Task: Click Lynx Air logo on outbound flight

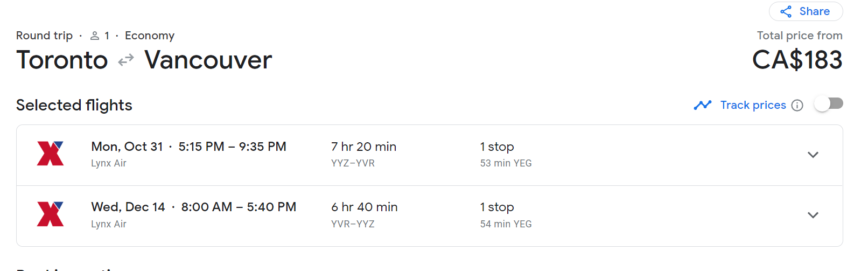Action: 50,154
